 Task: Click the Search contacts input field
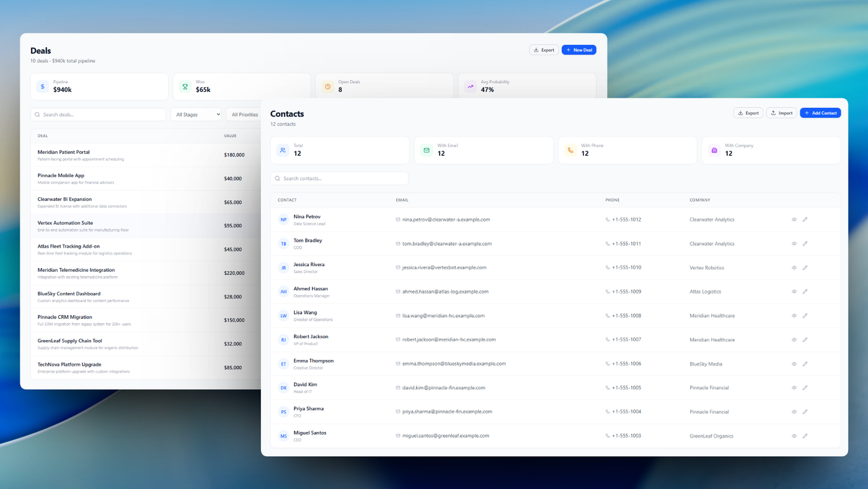click(339, 178)
